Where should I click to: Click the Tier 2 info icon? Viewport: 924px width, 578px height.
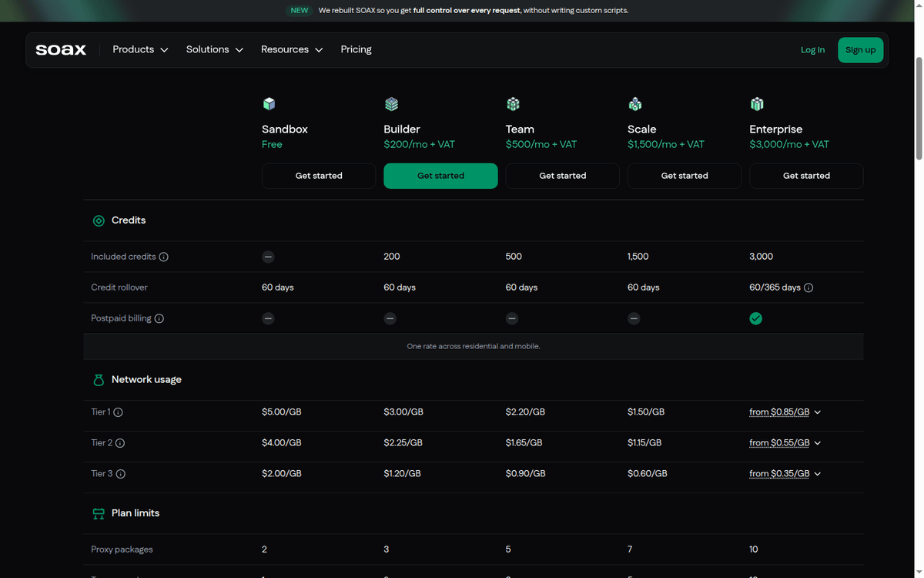click(120, 443)
